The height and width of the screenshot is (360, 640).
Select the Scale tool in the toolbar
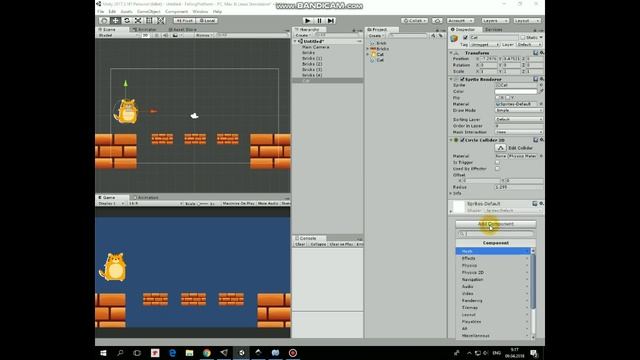coord(138,20)
